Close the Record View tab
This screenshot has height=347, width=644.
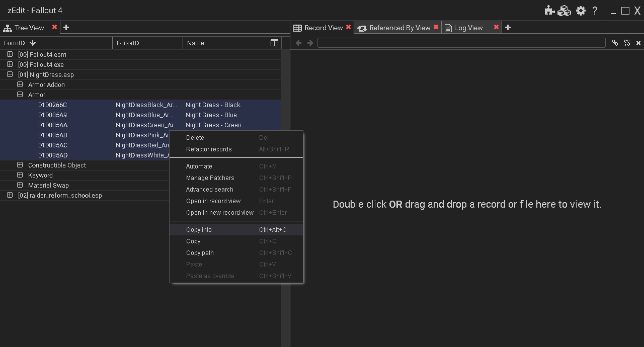[x=348, y=27]
